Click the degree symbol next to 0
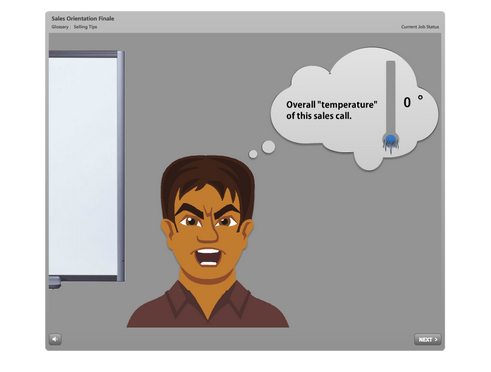491x372 pixels. (420, 97)
